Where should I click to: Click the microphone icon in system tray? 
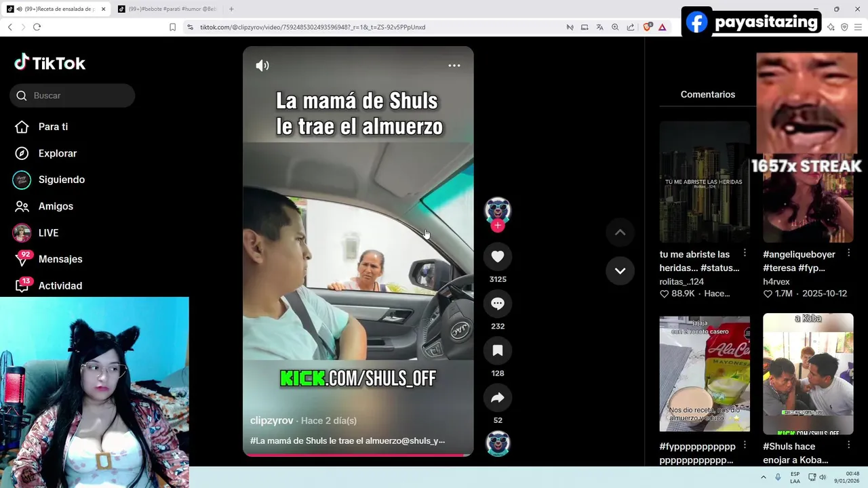778,477
